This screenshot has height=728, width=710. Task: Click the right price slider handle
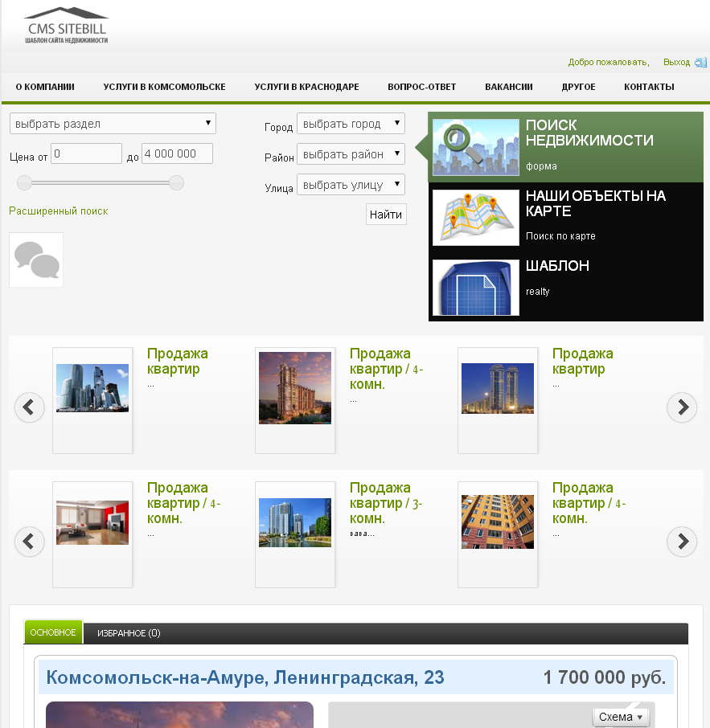coord(177,183)
